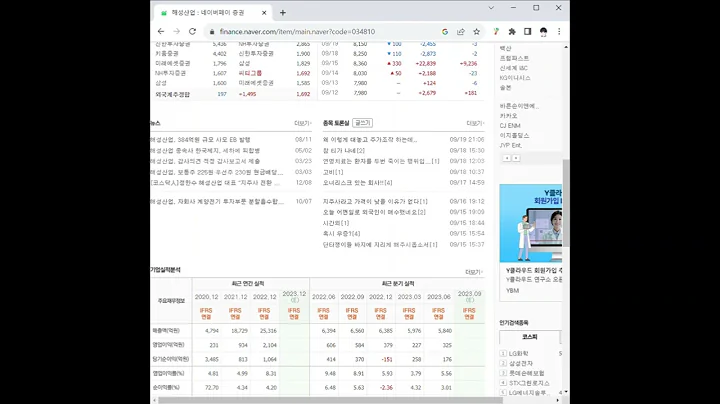
Task: Click the Google icon in address bar
Action: [x=445, y=32]
